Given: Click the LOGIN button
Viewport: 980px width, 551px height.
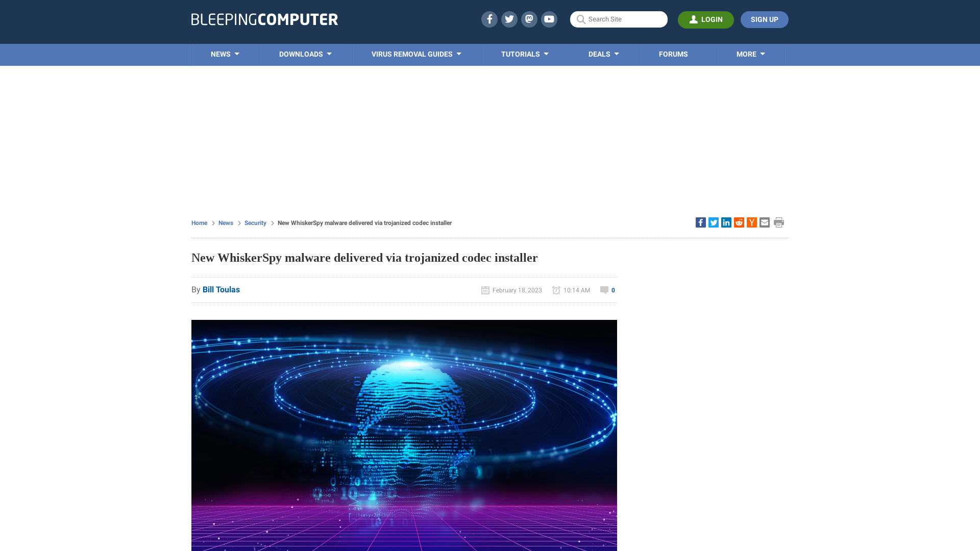Looking at the screenshot, I should [706, 19].
